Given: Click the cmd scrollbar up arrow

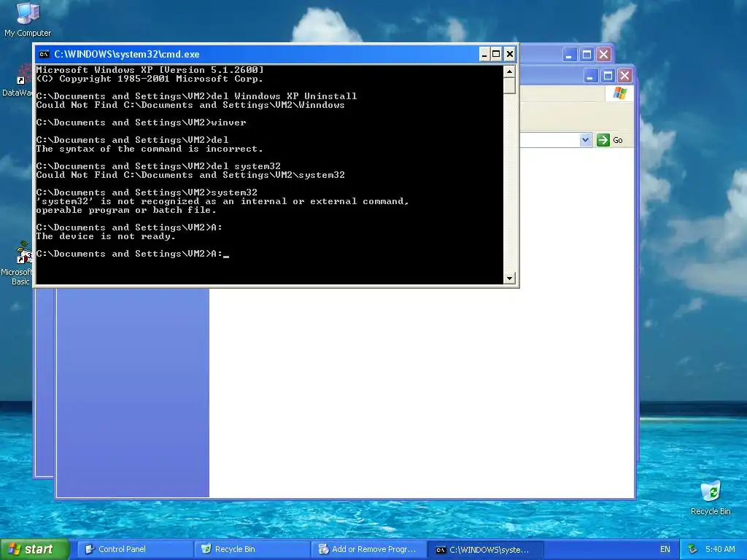Looking at the screenshot, I should tap(509, 71).
